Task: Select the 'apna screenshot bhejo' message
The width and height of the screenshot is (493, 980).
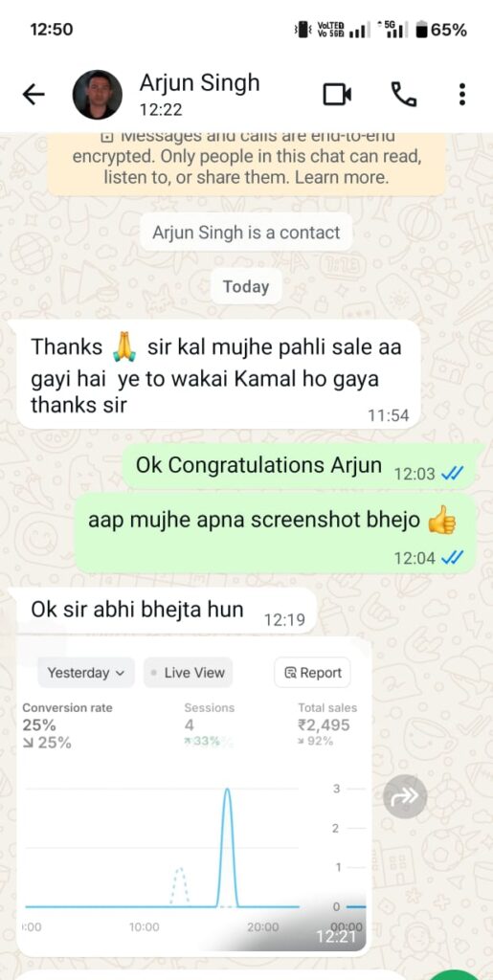Action: tap(276, 534)
